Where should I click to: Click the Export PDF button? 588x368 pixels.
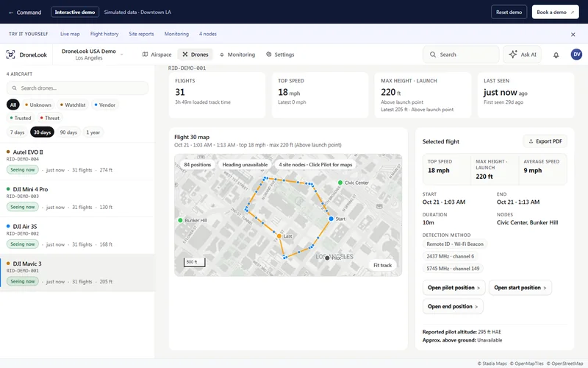coord(545,141)
